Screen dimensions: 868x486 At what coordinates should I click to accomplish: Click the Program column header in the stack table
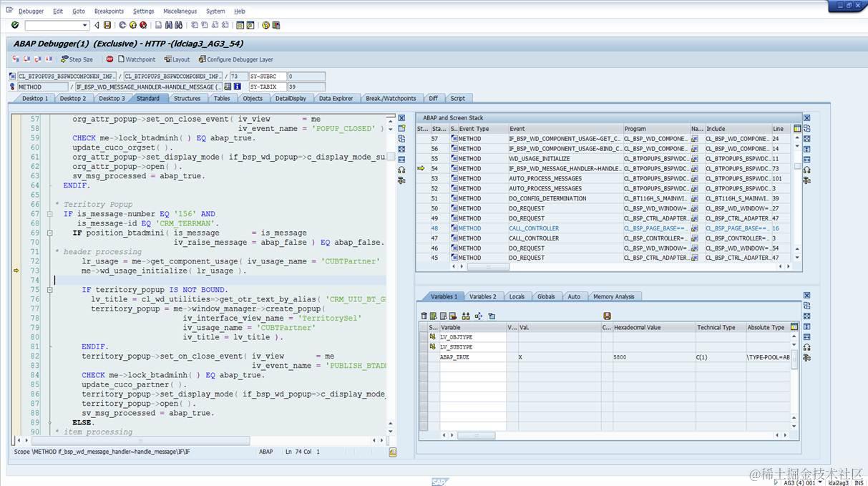(x=655, y=129)
